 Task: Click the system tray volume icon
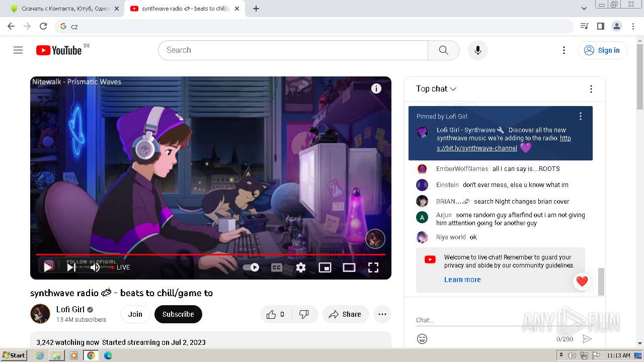tap(572, 355)
